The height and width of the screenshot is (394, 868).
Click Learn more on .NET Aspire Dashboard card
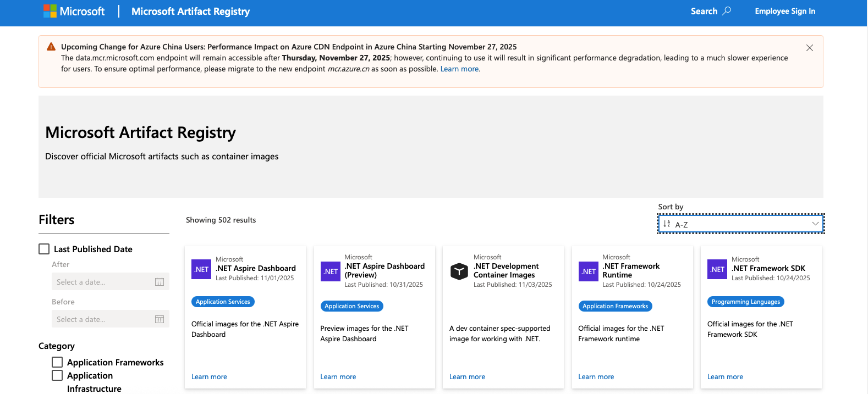tap(209, 377)
